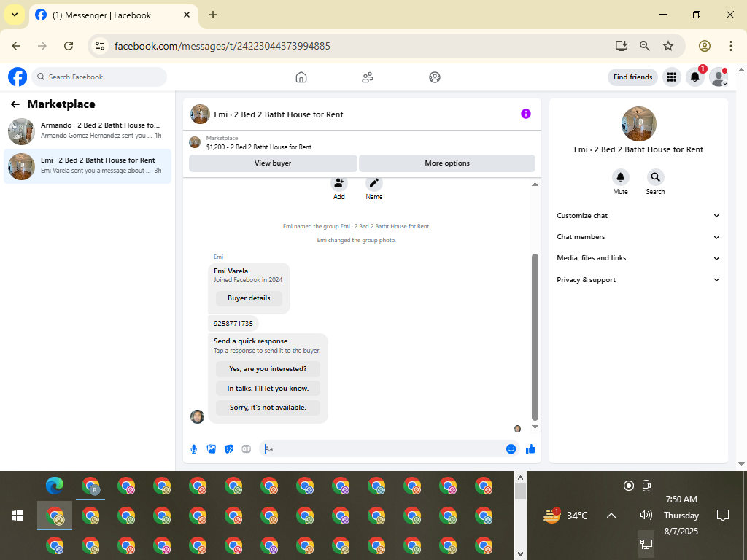This screenshot has width=747, height=560.
Task: Open Chrome three-dot menu
Action: [731, 46]
